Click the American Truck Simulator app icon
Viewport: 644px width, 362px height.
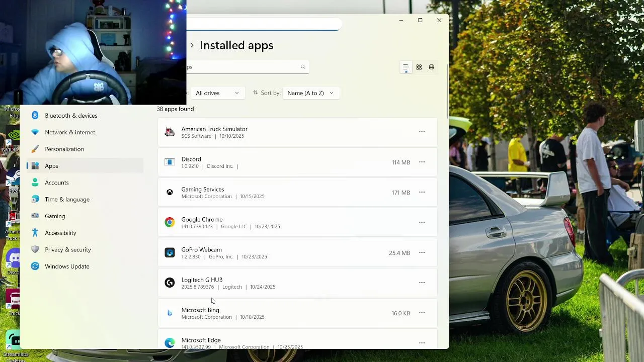tap(170, 132)
